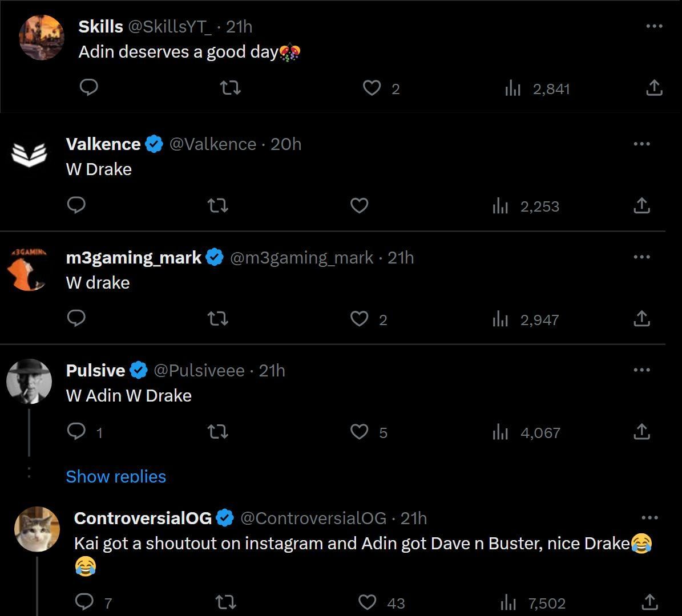
Task: Open reply box on Pulsive's tweet
Action: (x=76, y=432)
